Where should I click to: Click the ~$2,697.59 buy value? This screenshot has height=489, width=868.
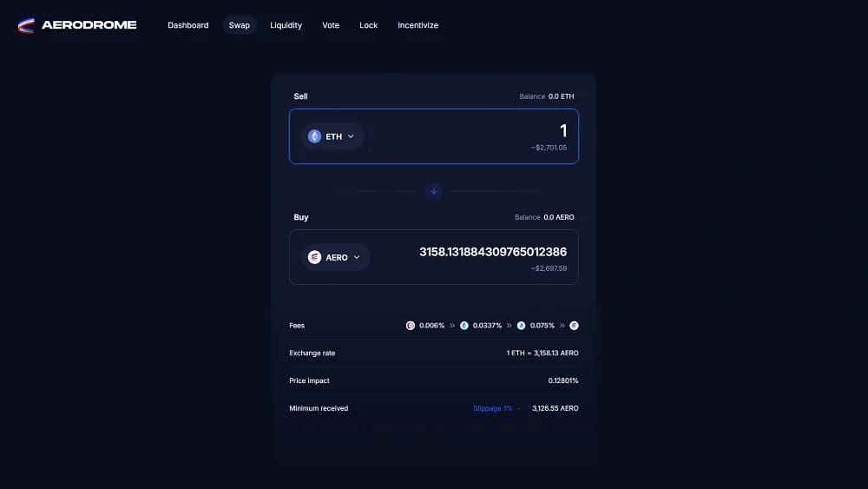(x=549, y=268)
